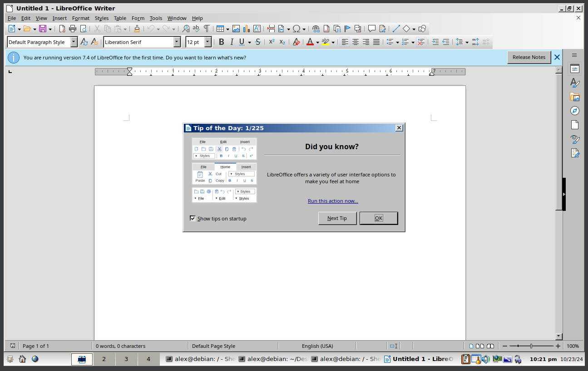The height and width of the screenshot is (371, 588).
Task: Toggle Bold formatting button
Action: [x=222, y=42]
